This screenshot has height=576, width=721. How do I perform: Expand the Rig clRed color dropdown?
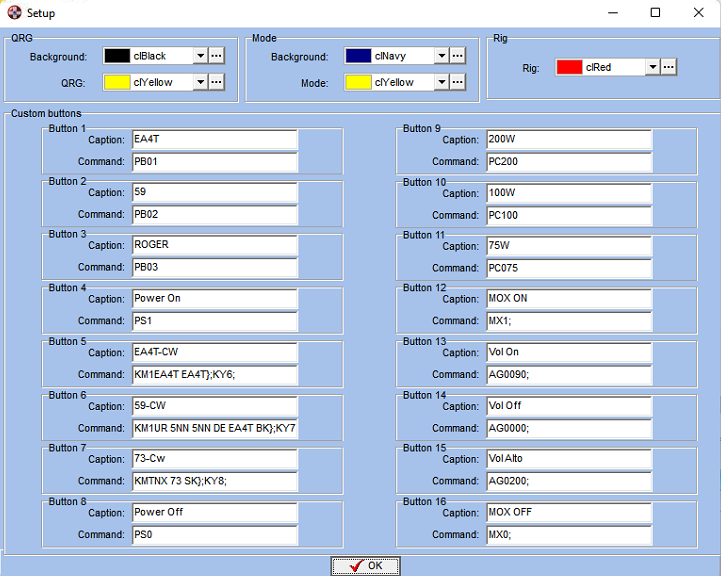click(652, 67)
